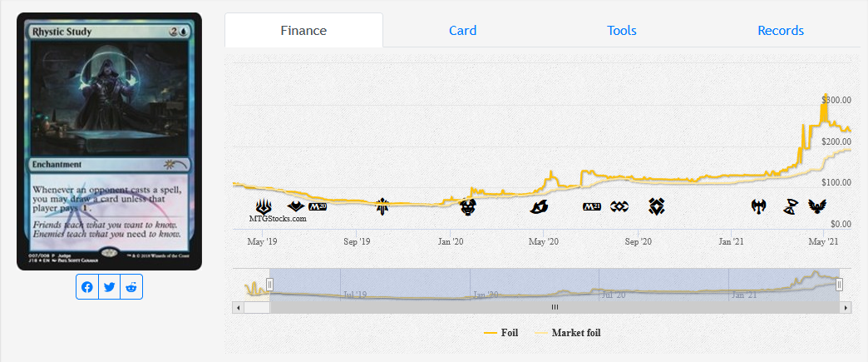The width and height of the screenshot is (868, 362).
Task: Click the M21 set icon on chart
Action: pyautogui.click(x=592, y=206)
